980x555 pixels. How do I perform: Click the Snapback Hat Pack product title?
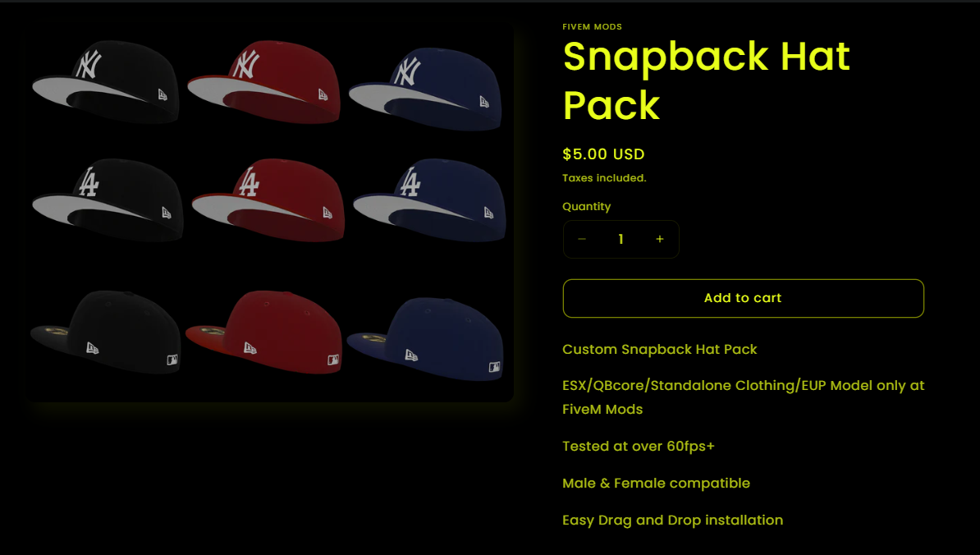click(x=706, y=80)
